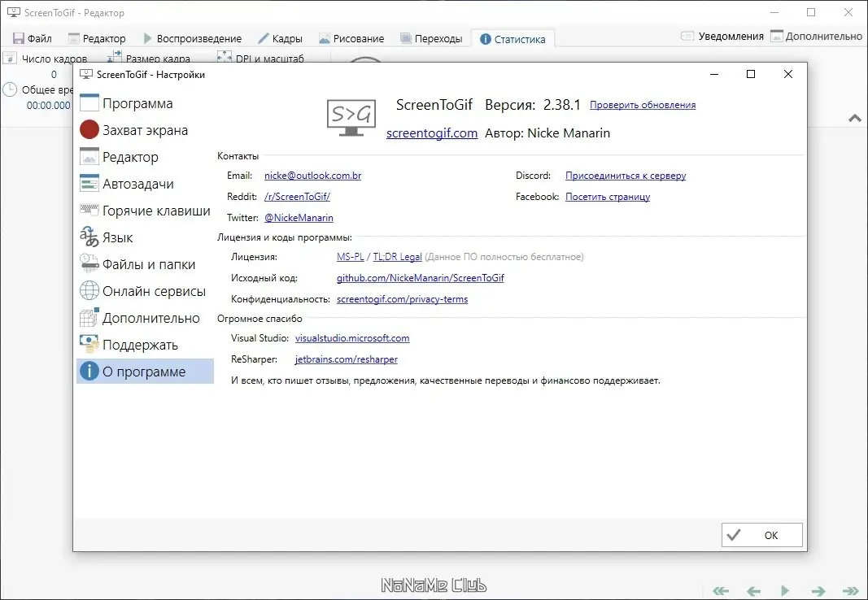
Task: Switch to the Редактор ribbon tab
Action: click(x=97, y=38)
